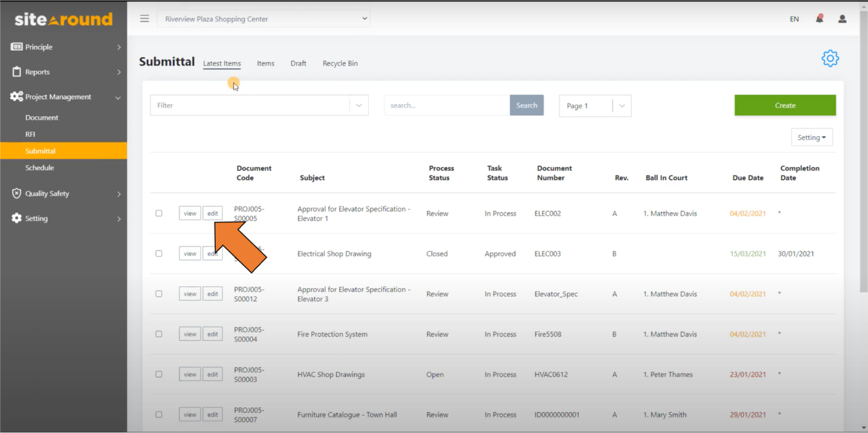Click the Setting gear icon in sidebar

(x=16, y=218)
